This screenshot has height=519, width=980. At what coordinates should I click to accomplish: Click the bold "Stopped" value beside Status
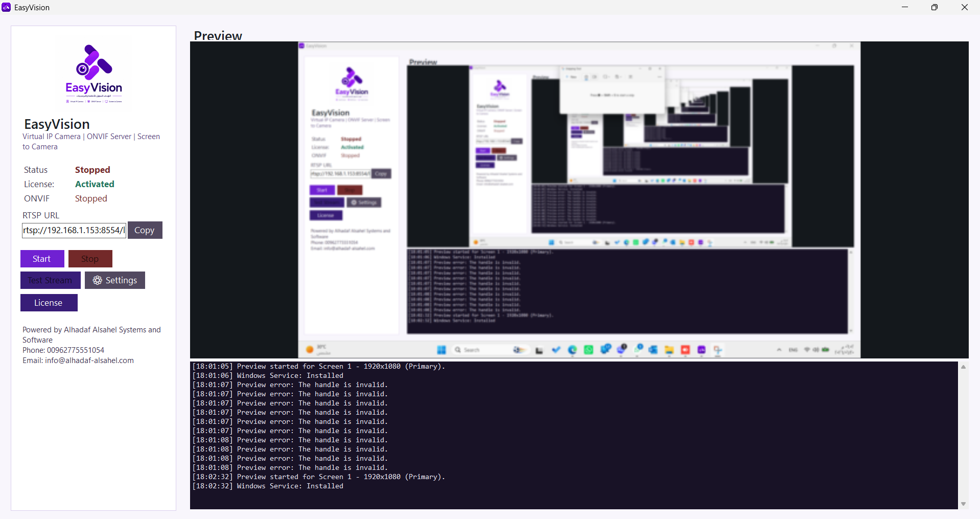92,170
